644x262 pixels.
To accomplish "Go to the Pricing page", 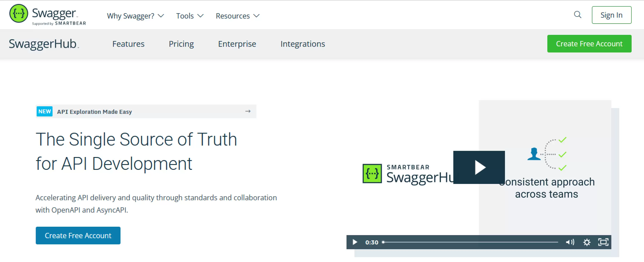I will [181, 44].
